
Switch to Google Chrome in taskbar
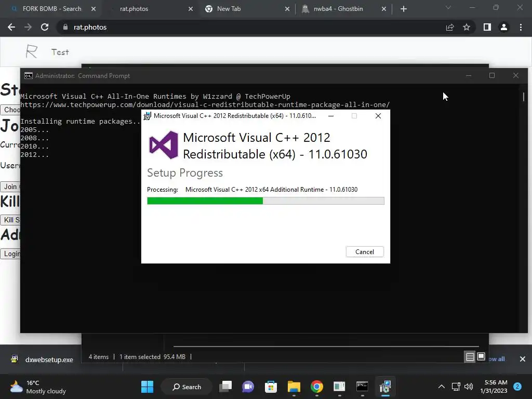(316, 387)
